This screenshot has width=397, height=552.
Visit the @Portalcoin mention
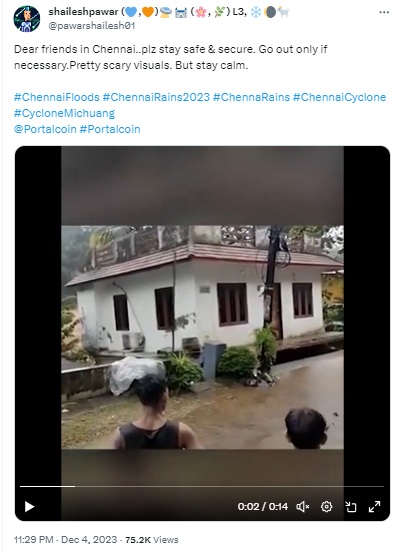[x=45, y=129]
